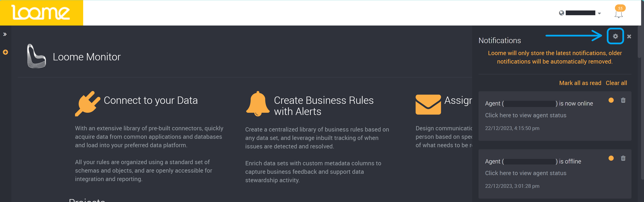Click the envelope icon beside Assign
This screenshot has height=202, width=644.
click(x=428, y=104)
